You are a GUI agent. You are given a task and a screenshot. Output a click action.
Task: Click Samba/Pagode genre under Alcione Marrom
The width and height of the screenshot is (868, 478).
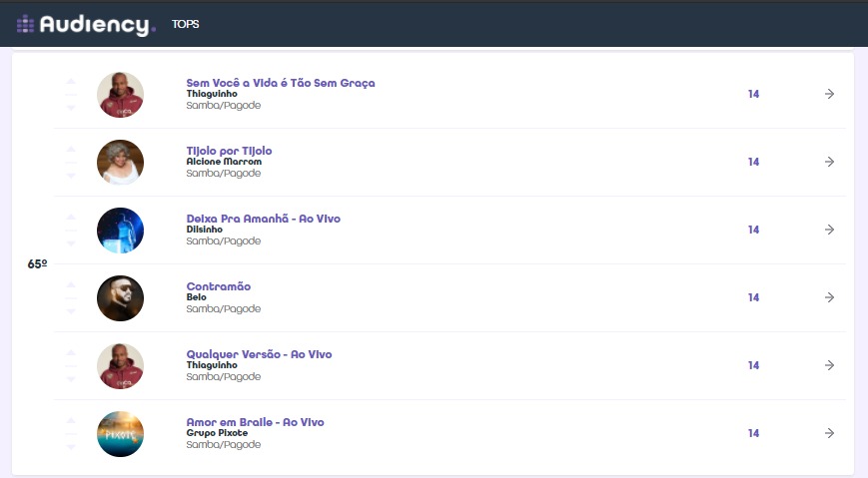(x=224, y=174)
